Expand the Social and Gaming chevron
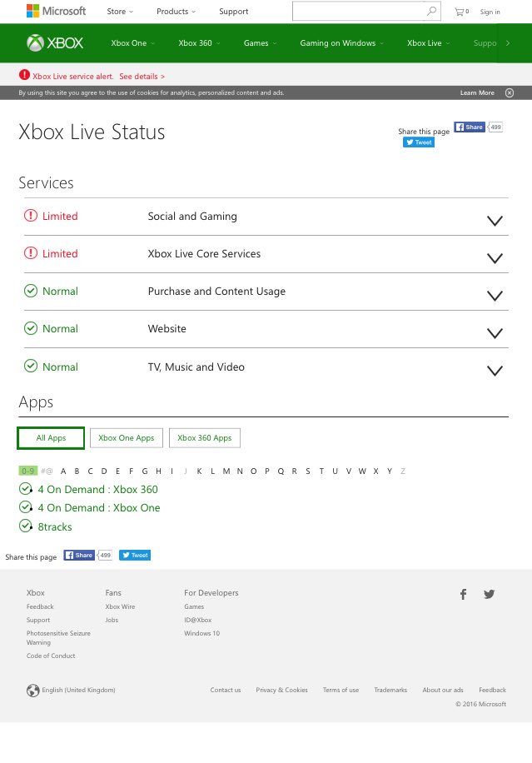 click(x=495, y=221)
